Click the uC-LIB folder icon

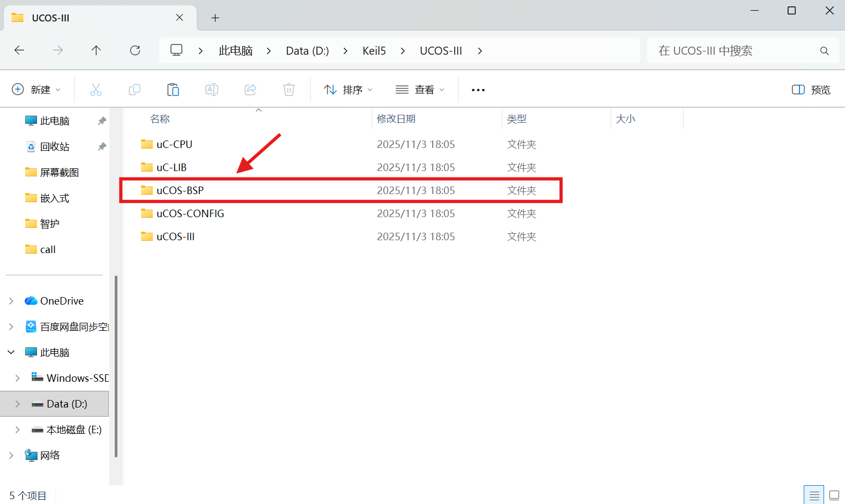click(x=147, y=167)
